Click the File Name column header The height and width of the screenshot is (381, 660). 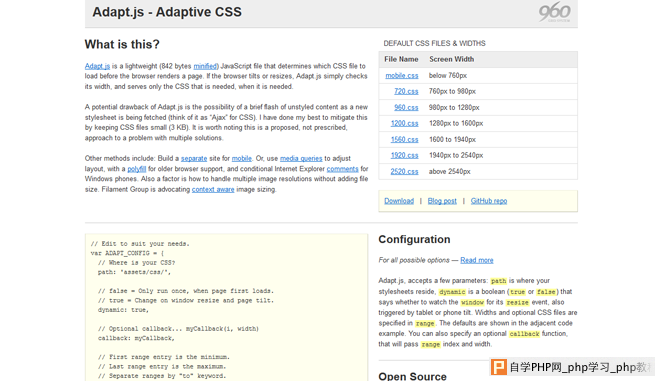coord(401,59)
